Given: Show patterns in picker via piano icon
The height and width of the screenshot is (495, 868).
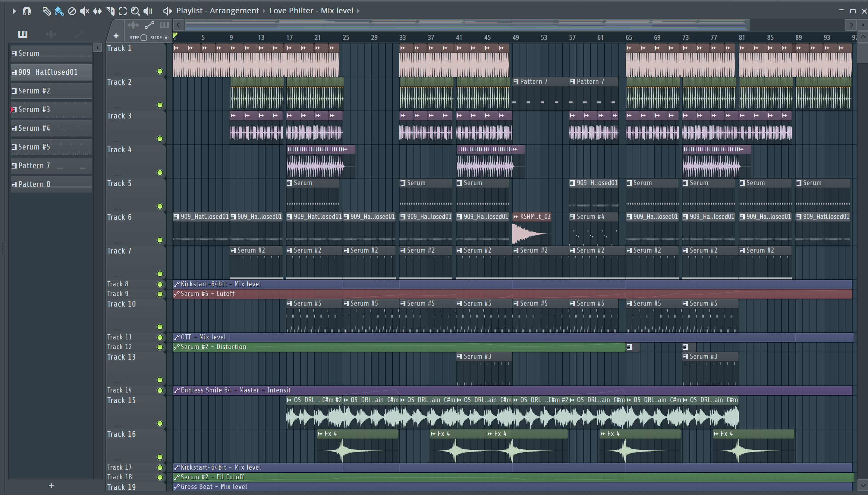Looking at the screenshot, I should pos(23,34).
